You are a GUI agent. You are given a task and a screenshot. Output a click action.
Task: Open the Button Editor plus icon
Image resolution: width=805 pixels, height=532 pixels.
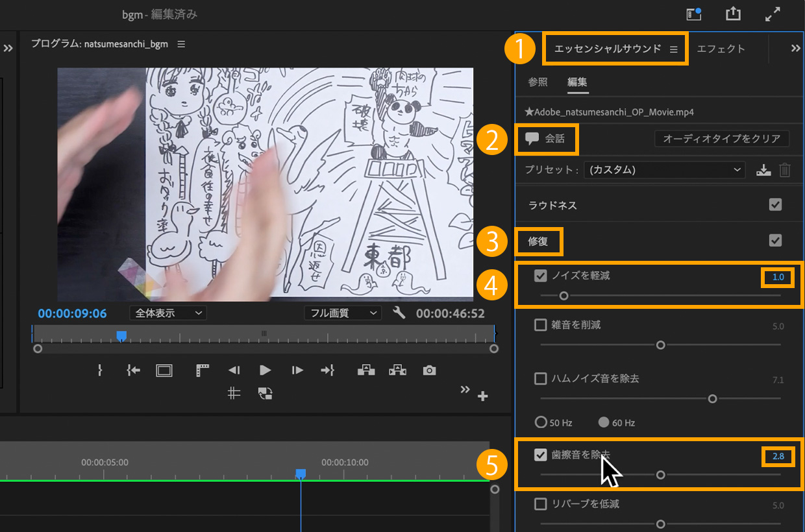pos(482,396)
